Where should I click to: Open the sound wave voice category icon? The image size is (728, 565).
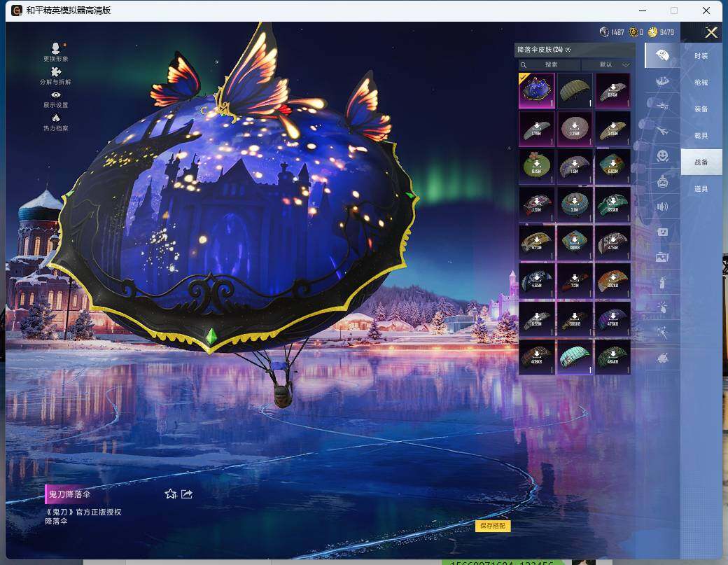(x=662, y=207)
